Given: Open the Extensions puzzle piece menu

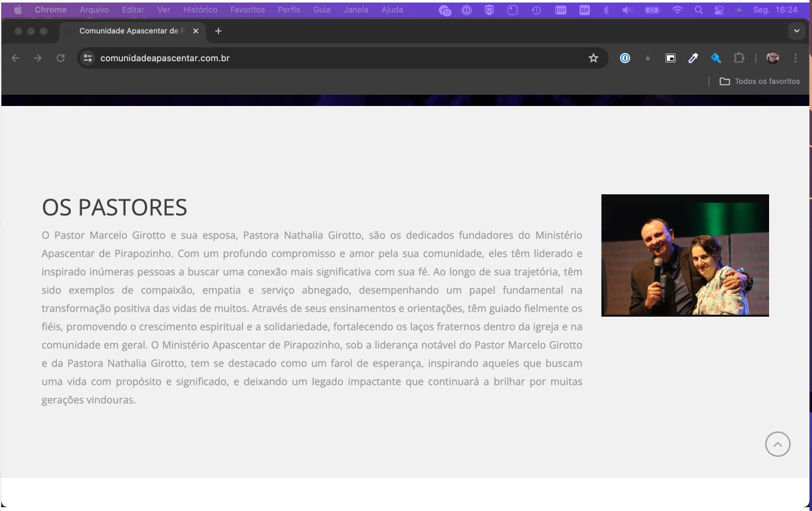Looking at the screenshot, I should click(x=739, y=58).
